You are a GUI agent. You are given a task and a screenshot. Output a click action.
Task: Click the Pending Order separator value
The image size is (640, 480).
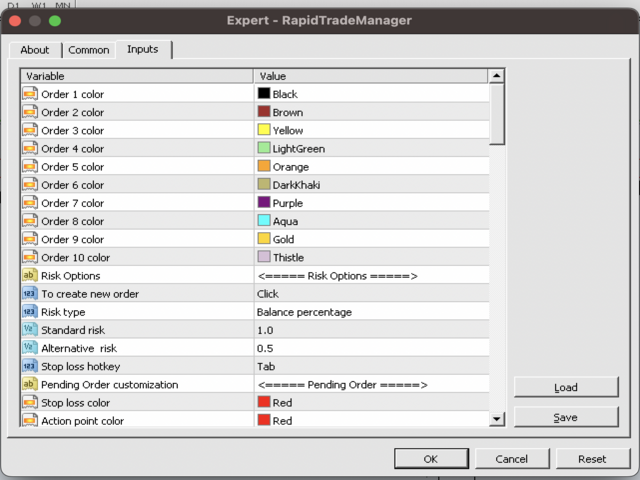(371, 384)
